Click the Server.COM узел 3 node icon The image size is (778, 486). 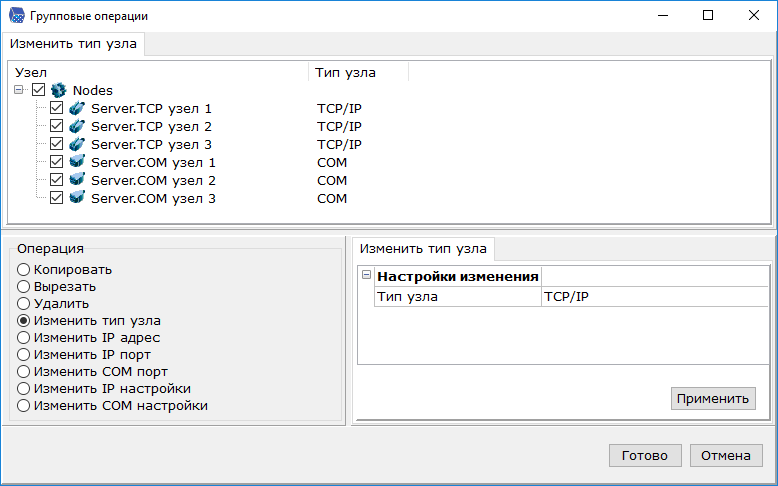point(76,198)
